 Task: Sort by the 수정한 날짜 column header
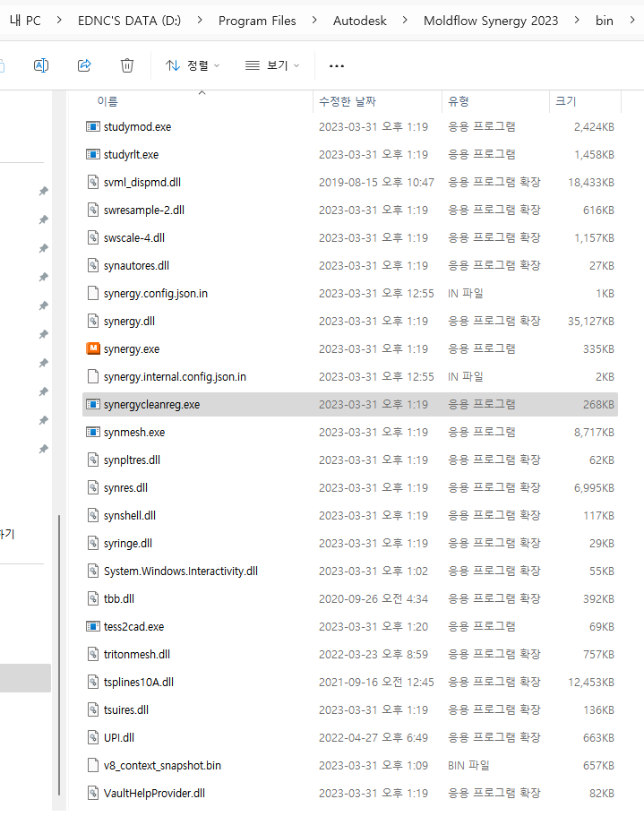(x=348, y=101)
